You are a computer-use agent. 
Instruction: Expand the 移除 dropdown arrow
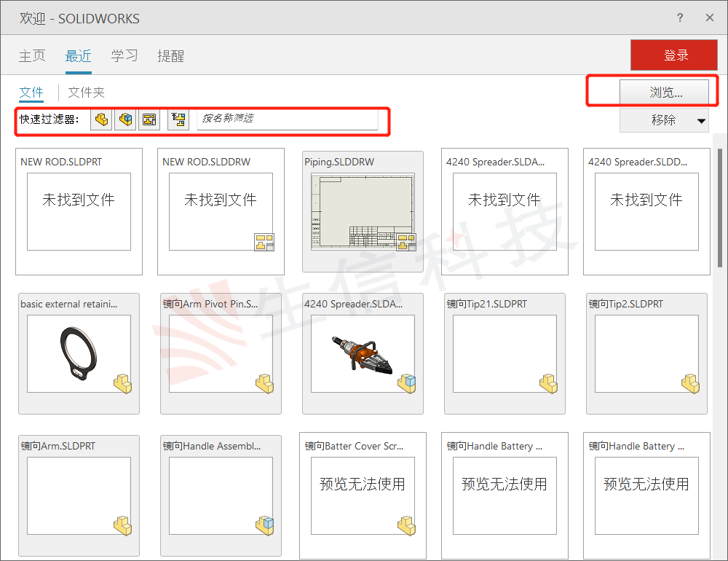pyautogui.click(x=702, y=121)
